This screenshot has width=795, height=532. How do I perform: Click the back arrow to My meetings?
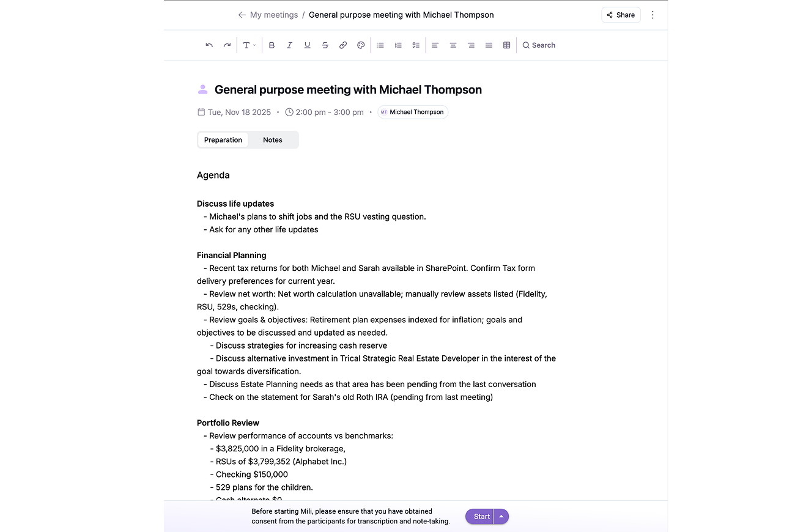[242, 15]
